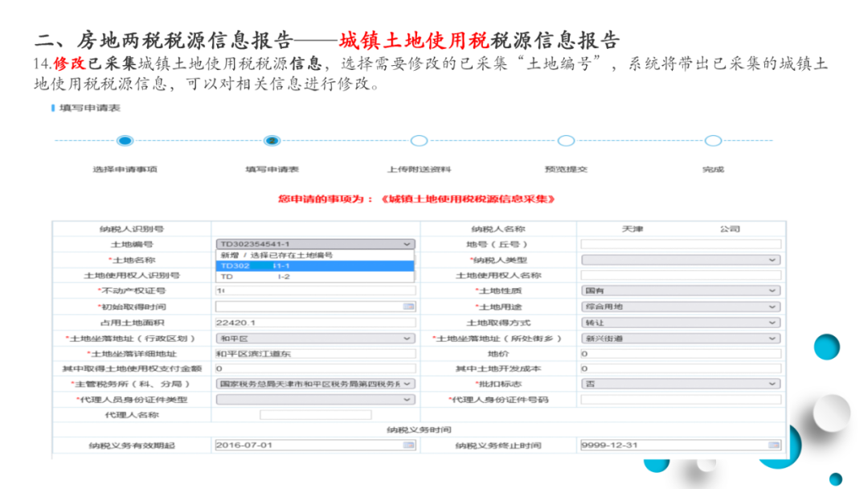Expand the 所处街乡 dropdown showing 新兴街道

(681, 339)
